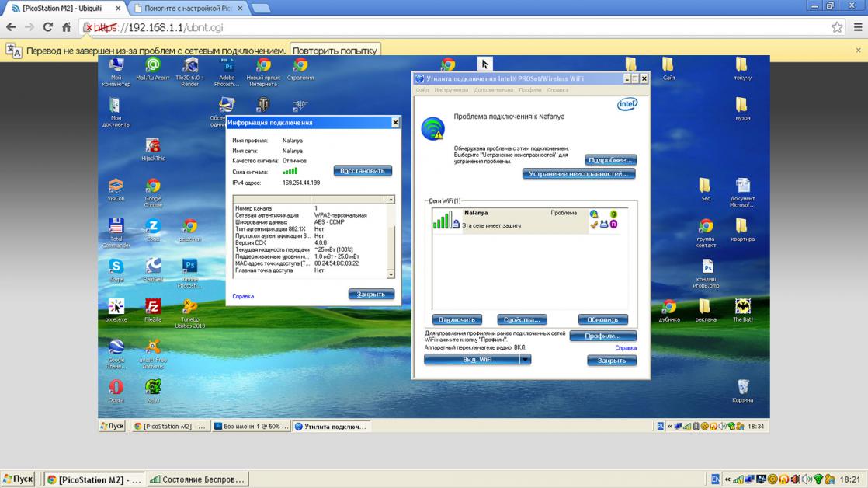The height and width of the screenshot is (488, 868).
Task: Open the Инструменты menu in the Intel utility
Action: tap(450, 90)
